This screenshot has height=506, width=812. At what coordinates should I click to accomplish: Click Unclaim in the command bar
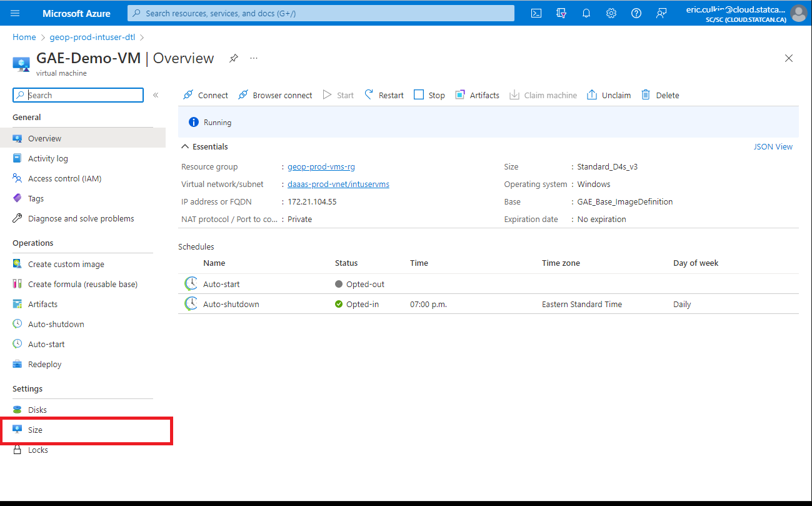[609, 95]
